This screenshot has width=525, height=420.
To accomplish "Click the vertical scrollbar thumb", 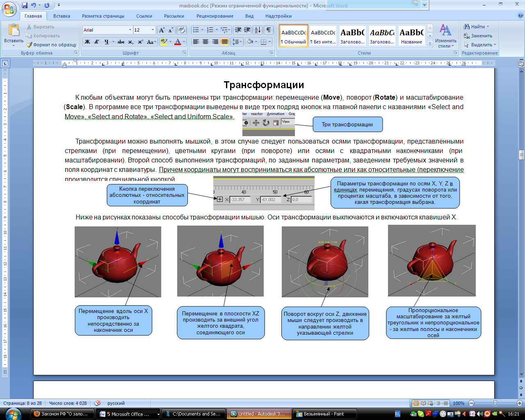I will tap(521, 155).
